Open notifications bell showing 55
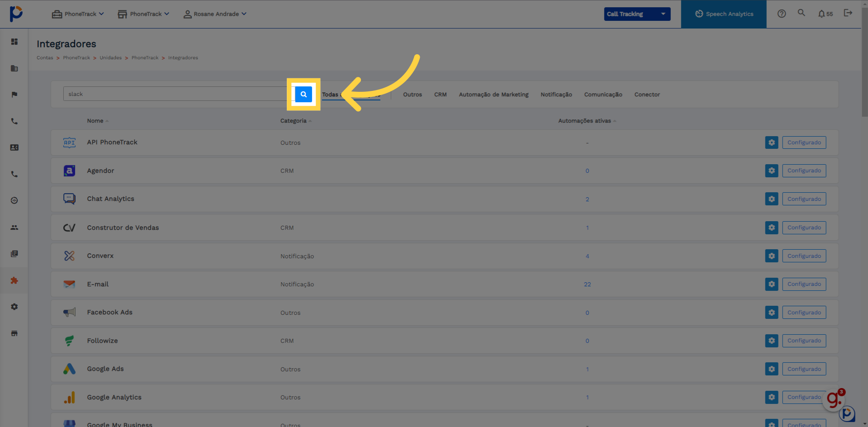Image resolution: width=868 pixels, height=427 pixels. pyautogui.click(x=825, y=14)
